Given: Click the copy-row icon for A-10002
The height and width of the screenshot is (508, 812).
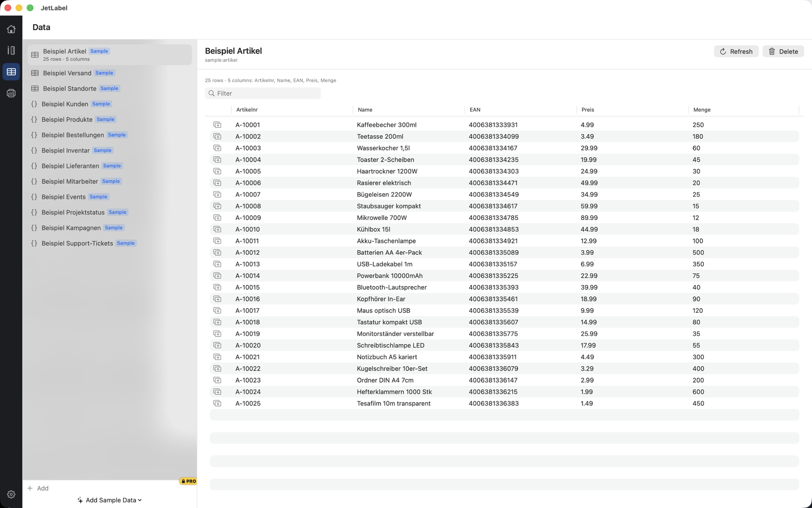Looking at the screenshot, I should (217, 136).
